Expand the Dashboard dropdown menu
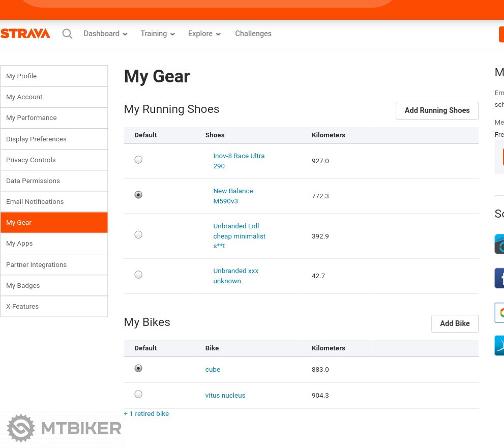 105,34
